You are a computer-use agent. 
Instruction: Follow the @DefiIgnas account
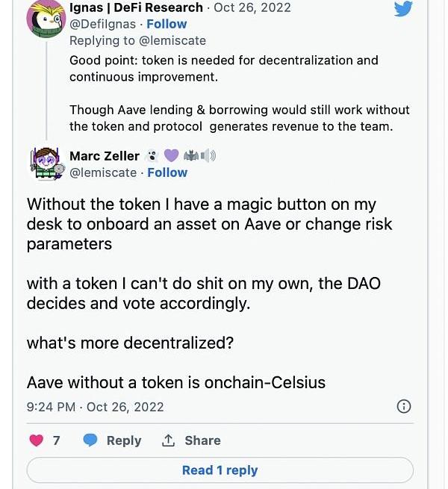click(167, 24)
